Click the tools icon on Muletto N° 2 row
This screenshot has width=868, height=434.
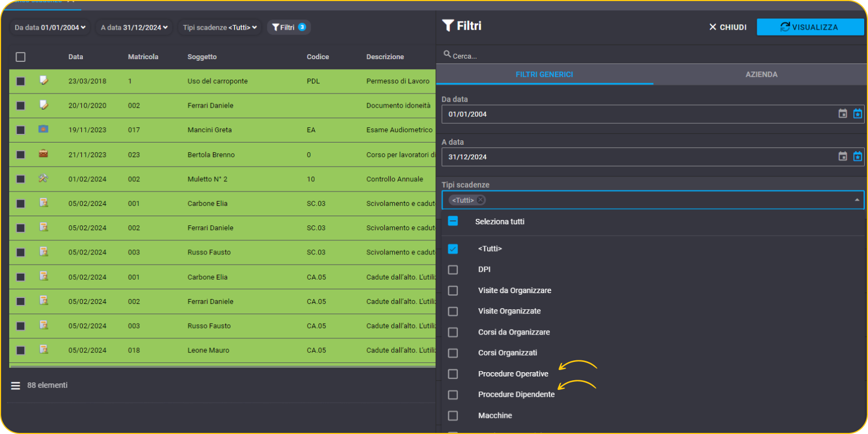[x=44, y=179]
